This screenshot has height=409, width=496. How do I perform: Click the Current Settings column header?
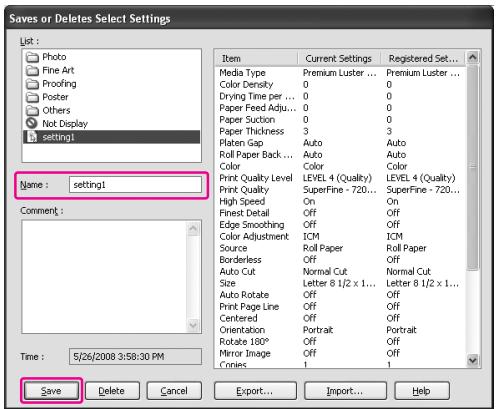[x=339, y=58]
